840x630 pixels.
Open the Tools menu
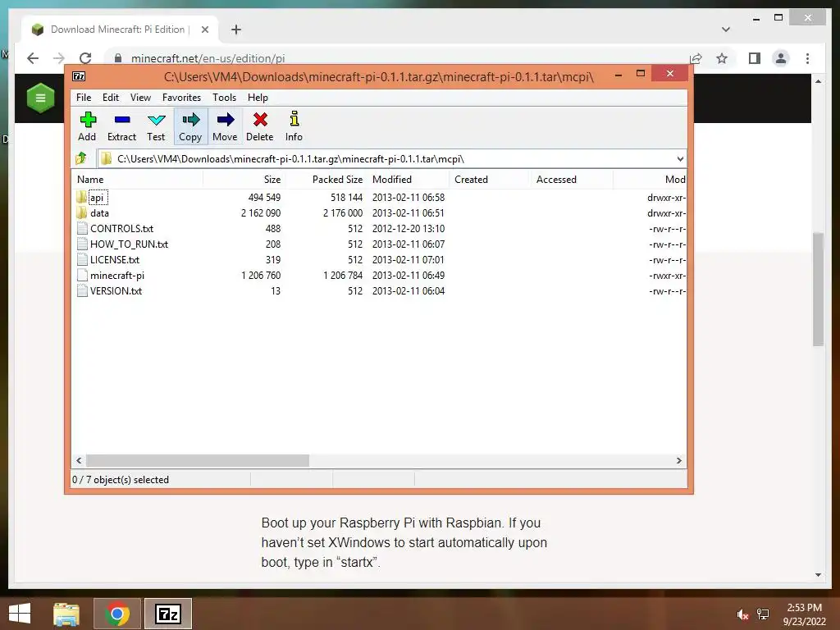[225, 98]
